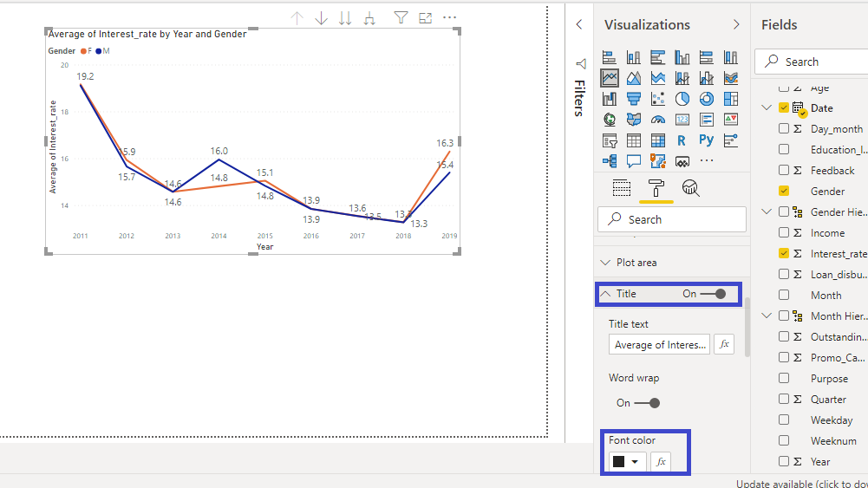
Task: Click the Title text input box
Action: (658, 345)
